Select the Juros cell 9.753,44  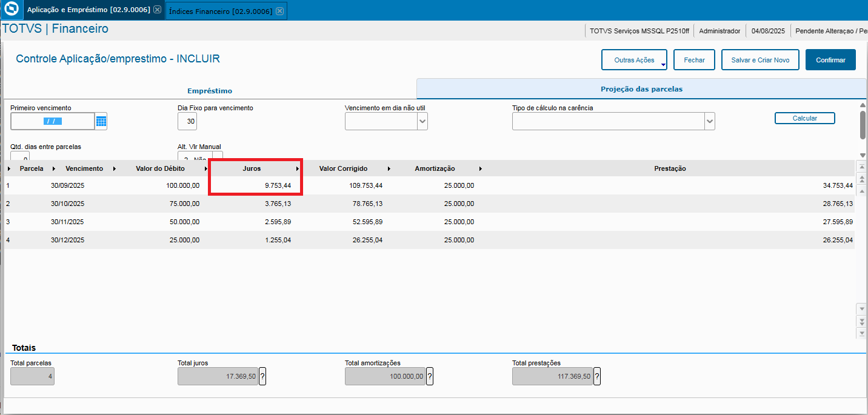278,185
